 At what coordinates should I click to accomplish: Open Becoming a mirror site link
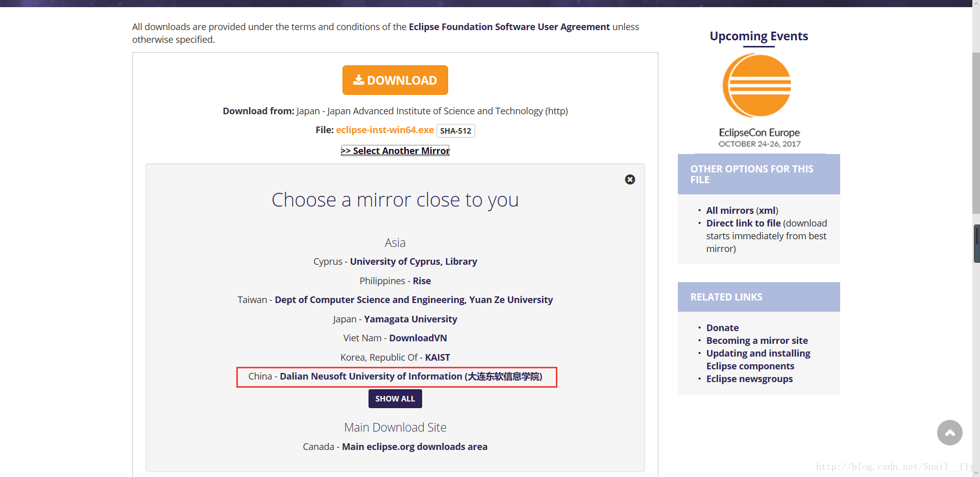point(757,341)
